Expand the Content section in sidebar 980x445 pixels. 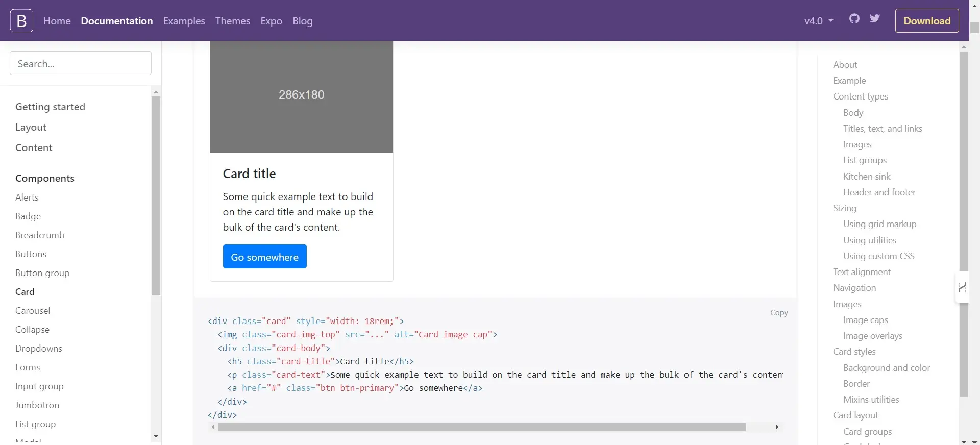point(34,147)
